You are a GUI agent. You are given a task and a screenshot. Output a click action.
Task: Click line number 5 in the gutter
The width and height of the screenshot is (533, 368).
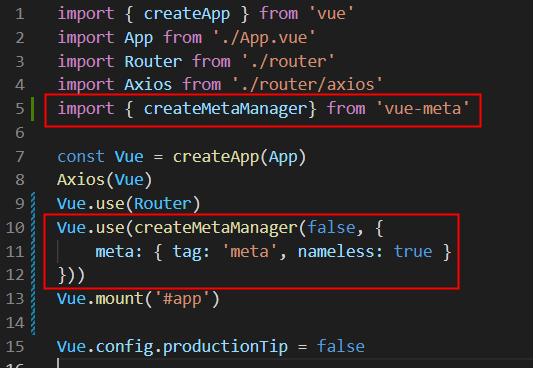[20, 109]
